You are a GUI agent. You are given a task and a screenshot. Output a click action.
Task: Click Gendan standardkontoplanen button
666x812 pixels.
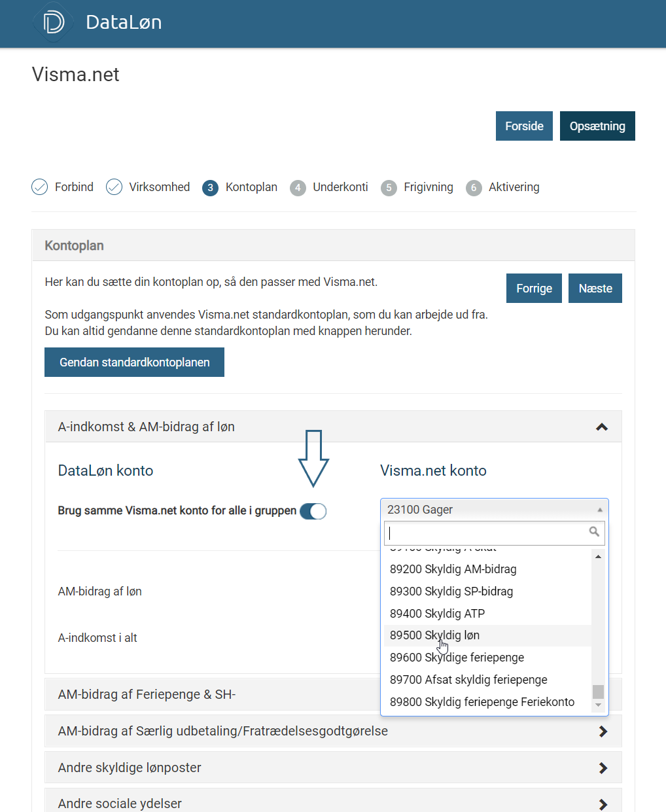134,362
